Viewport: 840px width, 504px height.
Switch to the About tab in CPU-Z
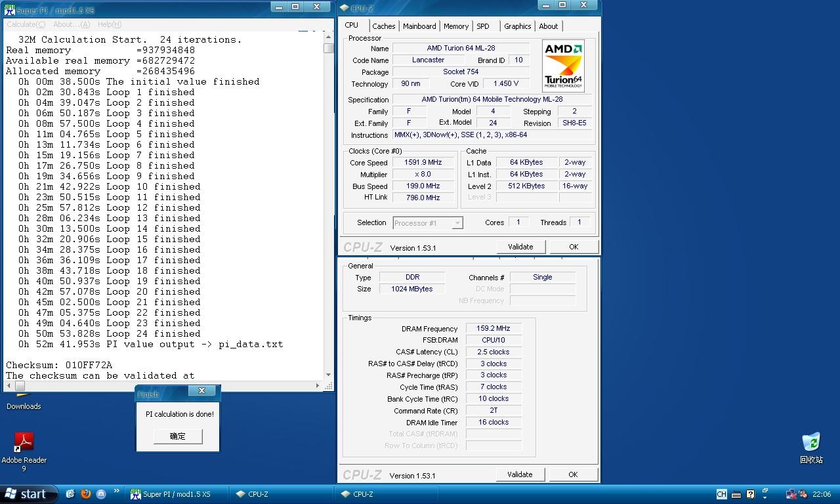pos(549,26)
